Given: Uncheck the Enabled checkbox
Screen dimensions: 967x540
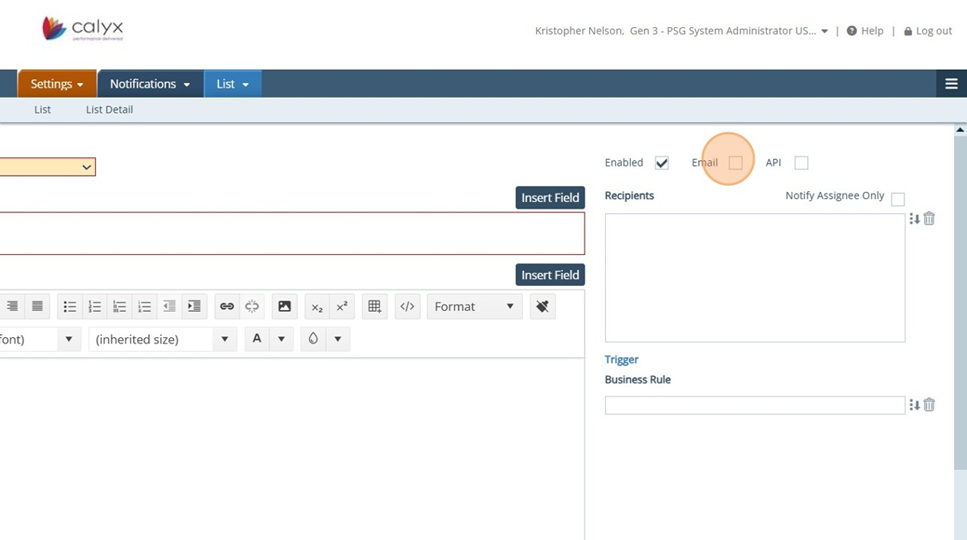Looking at the screenshot, I should [662, 163].
